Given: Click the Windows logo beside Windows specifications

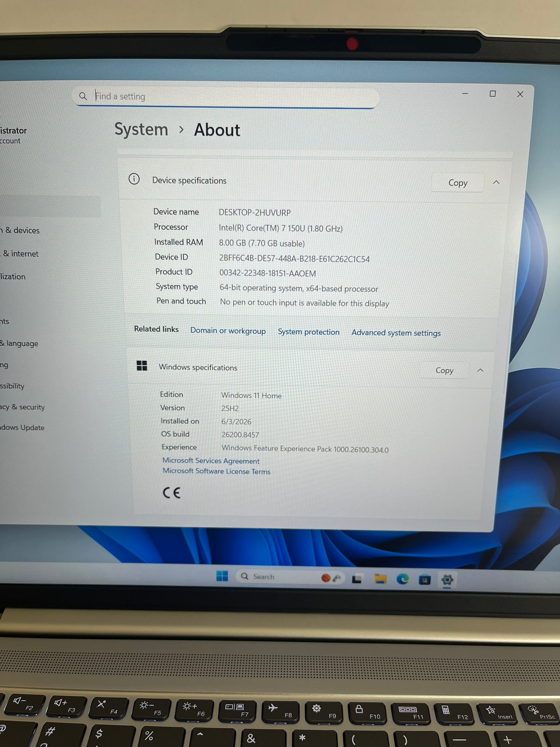Looking at the screenshot, I should pos(142,366).
